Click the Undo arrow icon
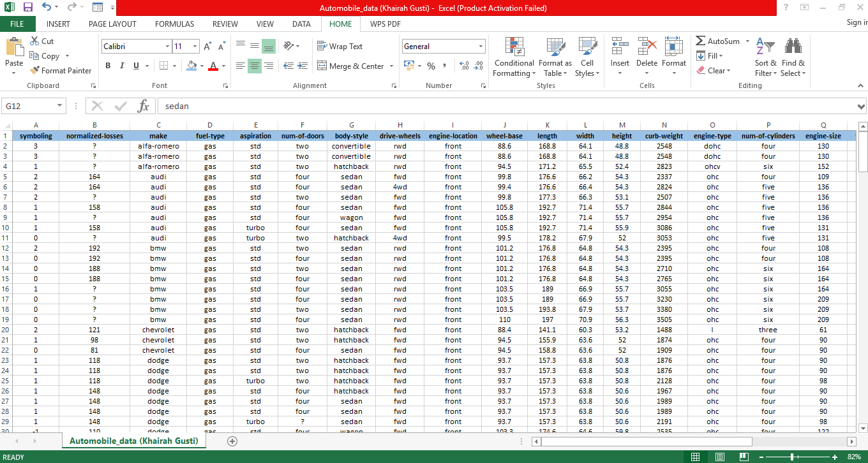868x463 pixels. click(x=47, y=8)
